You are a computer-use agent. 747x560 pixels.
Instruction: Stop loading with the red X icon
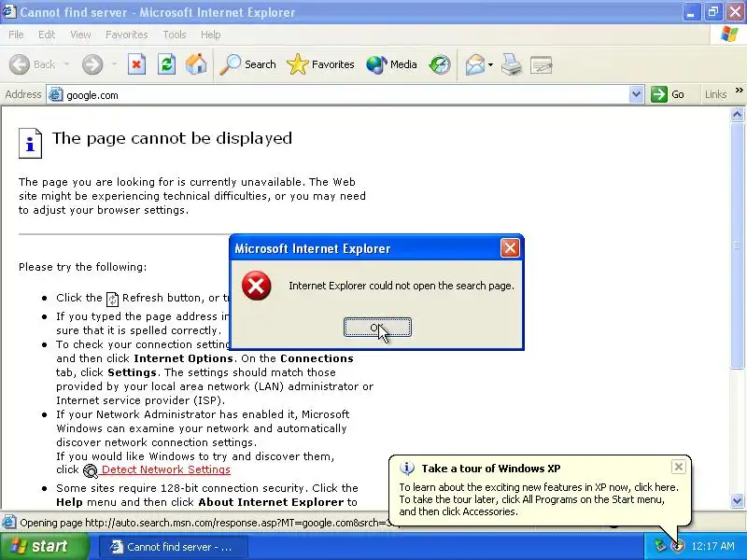tap(136, 64)
